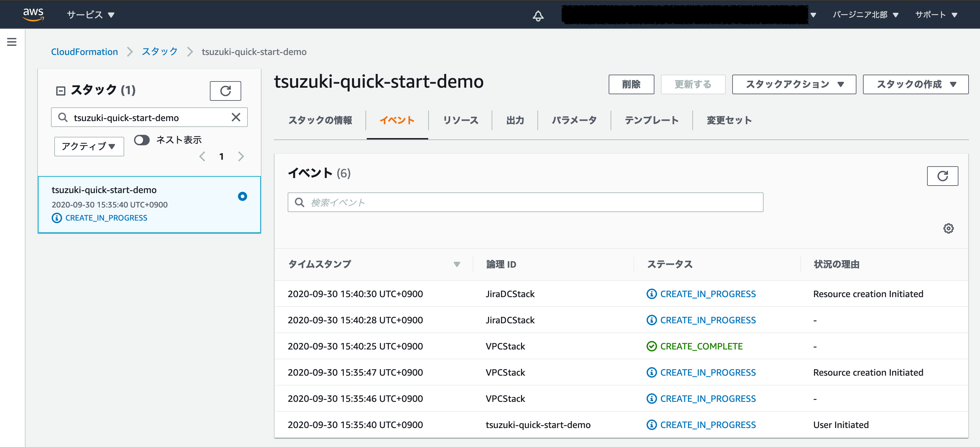Click the 更新する update button
The width and height of the screenshot is (980, 447).
pos(693,84)
